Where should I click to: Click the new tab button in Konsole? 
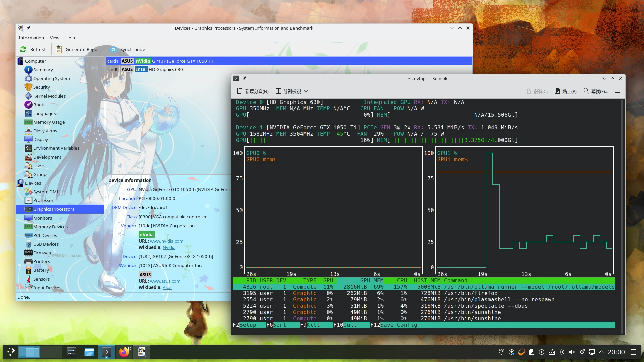(253, 91)
